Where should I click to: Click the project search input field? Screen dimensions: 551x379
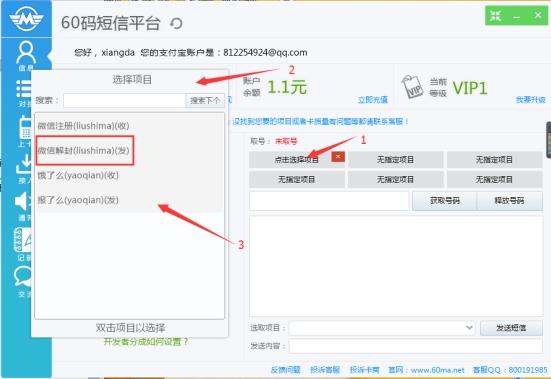click(124, 100)
